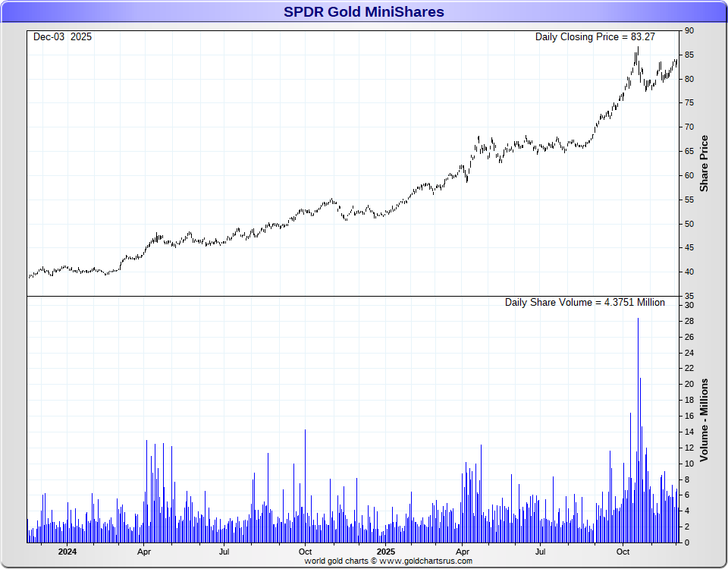Click the price peak candle near 87

(x=638, y=52)
